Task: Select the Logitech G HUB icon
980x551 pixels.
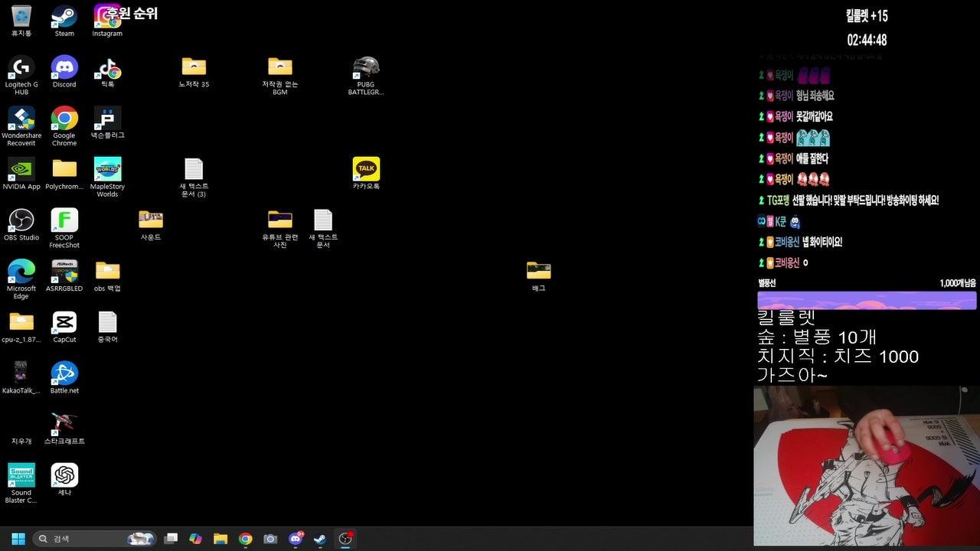Action: [21, 76]
